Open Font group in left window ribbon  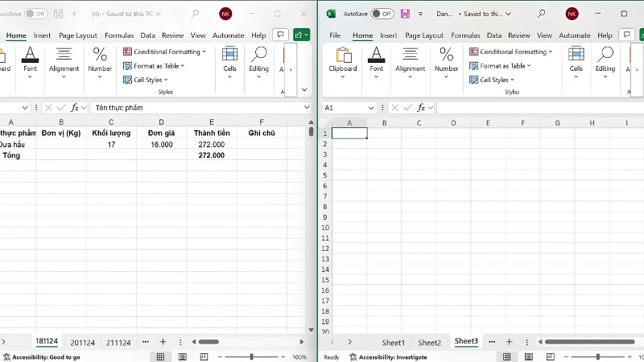point(30,63)
